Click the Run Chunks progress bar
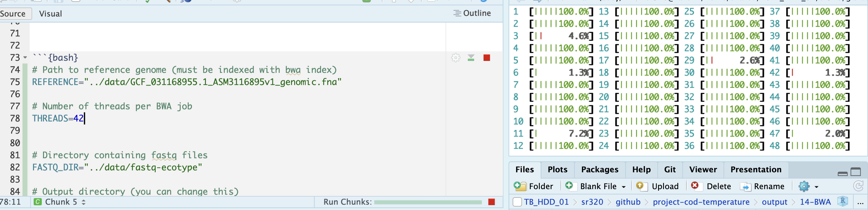This screenshot has width=868, height=210. [427, 202]
